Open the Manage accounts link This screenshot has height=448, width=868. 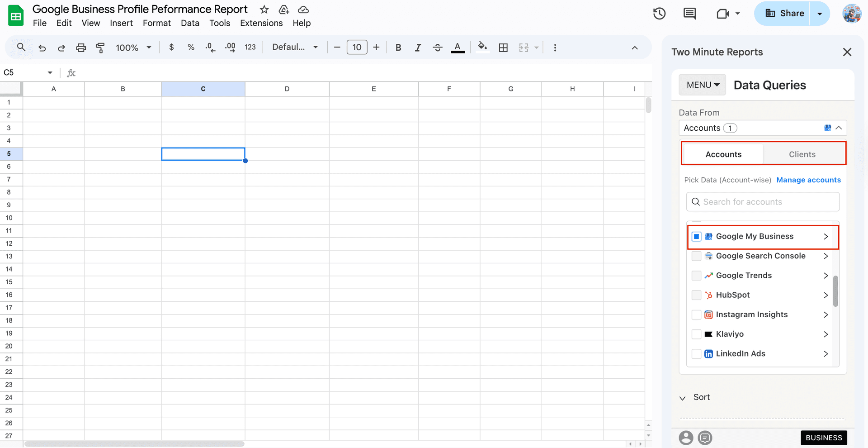(809, 180)
